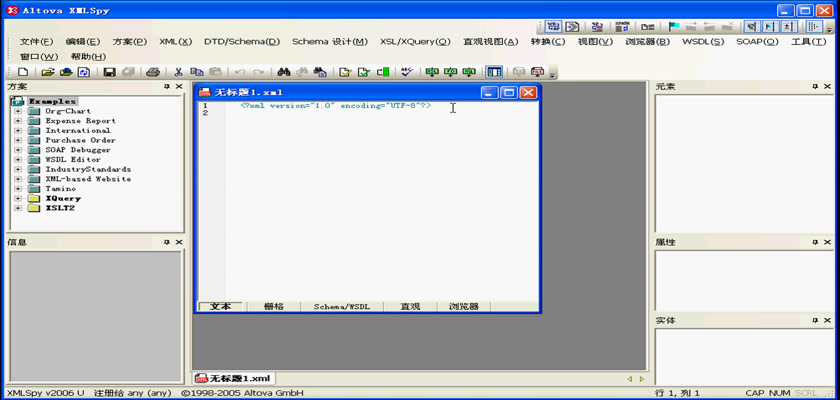Expand the WSDL Editor folder

pos(18,160)
